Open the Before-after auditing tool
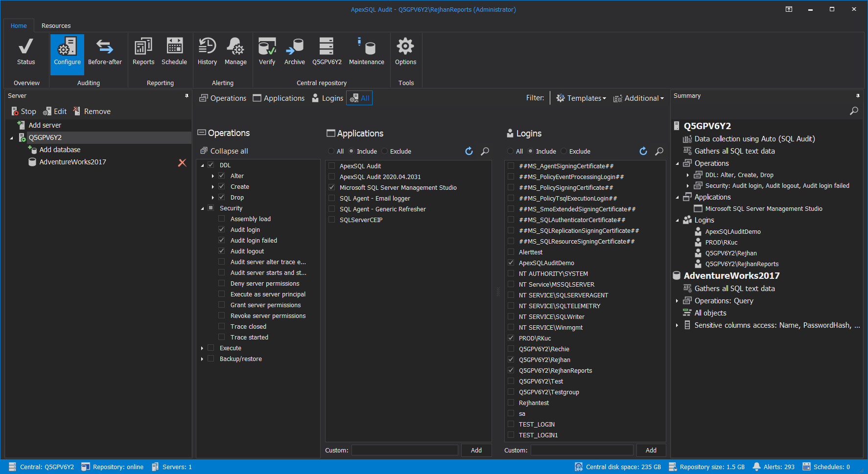Viewport: 868px width, 474px height. pyautogui.click(x=105, y=52)
